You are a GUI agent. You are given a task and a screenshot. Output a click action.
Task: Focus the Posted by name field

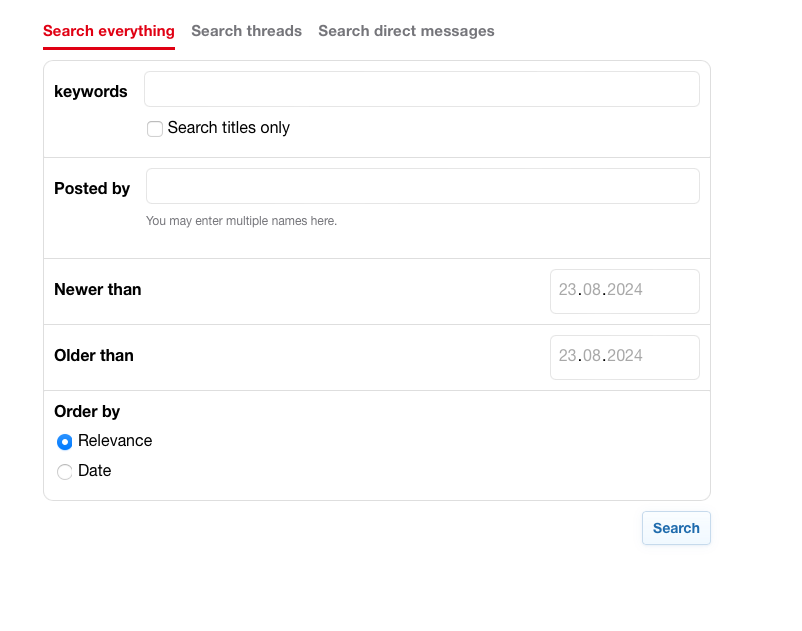(422, 186)
